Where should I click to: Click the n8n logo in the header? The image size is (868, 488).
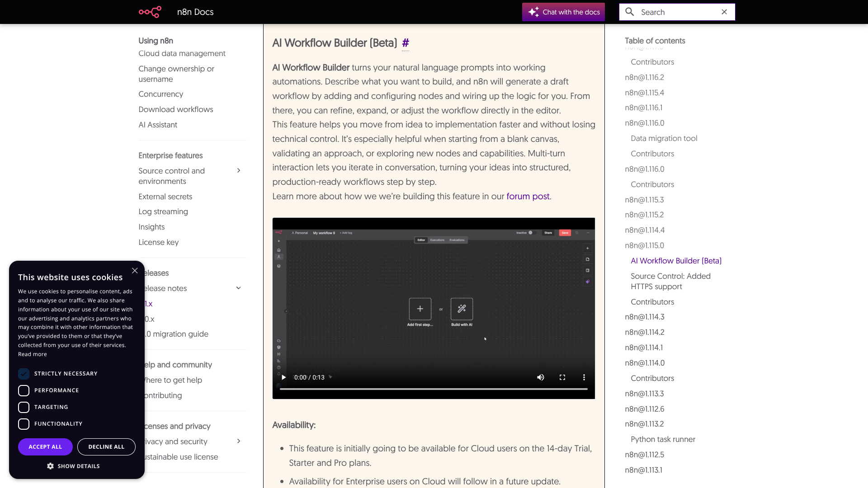pos(149,12)
